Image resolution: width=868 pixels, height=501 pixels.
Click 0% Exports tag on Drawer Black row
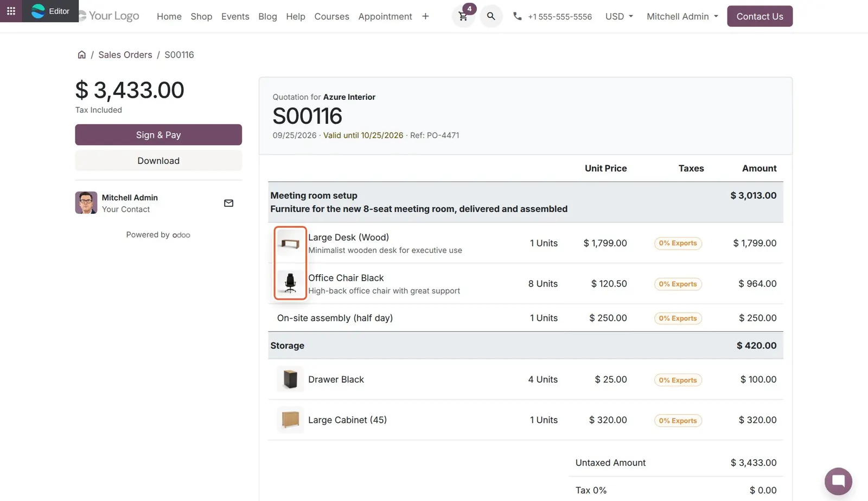pyautogui.click(x=678, y=380)
